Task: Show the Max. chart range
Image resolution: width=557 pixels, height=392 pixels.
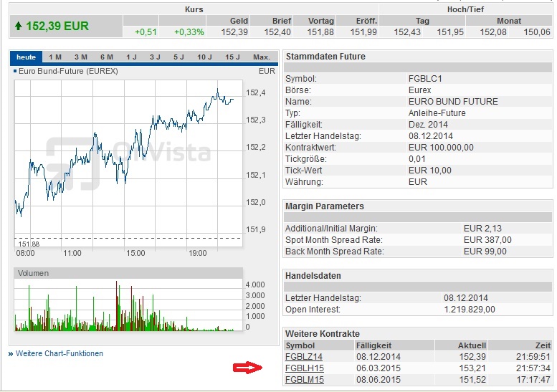Action: (x=261, y=57)
